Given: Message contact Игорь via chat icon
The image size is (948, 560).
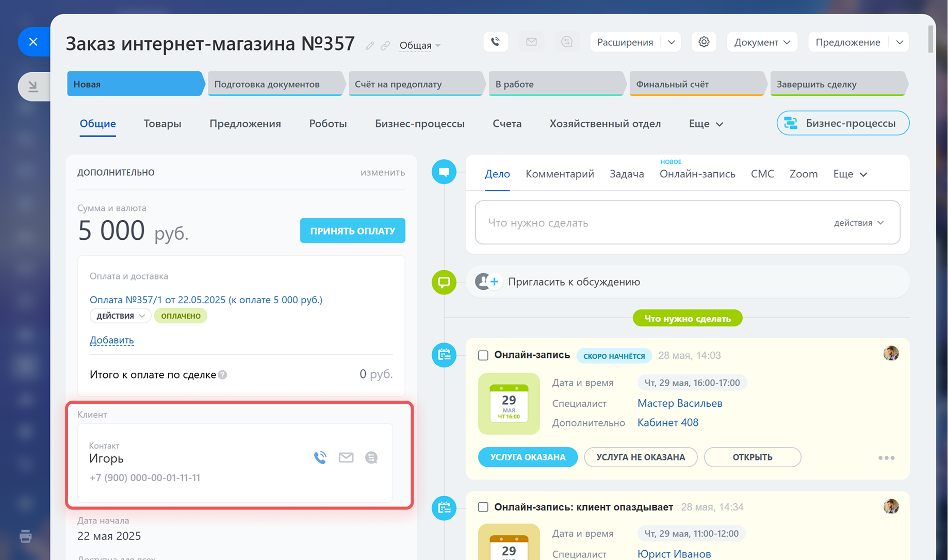Looking at the screenshot, I should click(x=371, y=457).
